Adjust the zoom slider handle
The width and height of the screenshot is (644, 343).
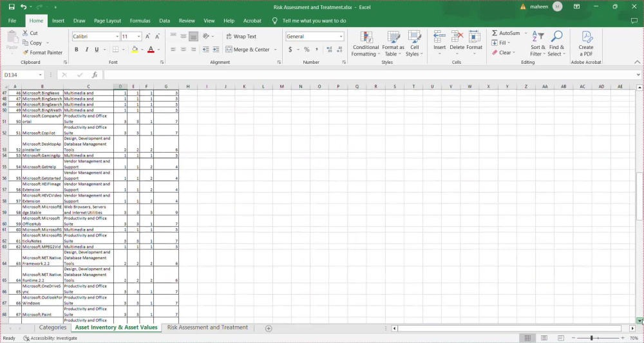591,338
